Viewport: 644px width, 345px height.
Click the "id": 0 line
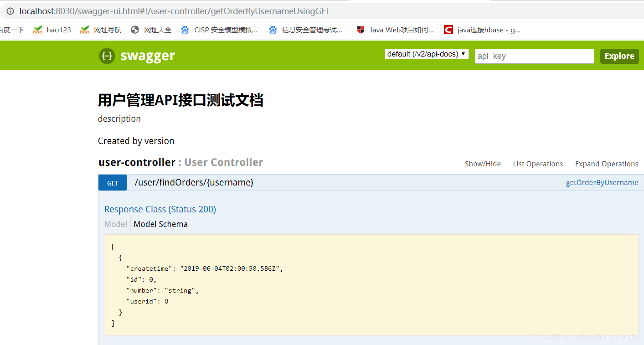[141, 279]
